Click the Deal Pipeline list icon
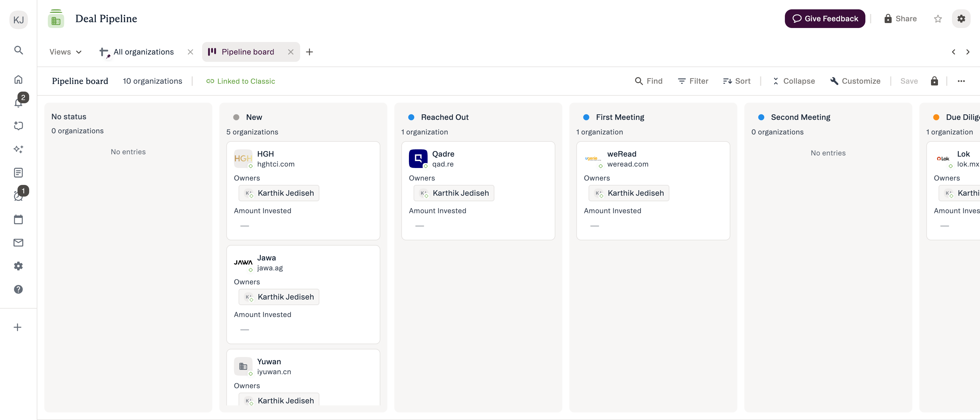 pos(56,19)
